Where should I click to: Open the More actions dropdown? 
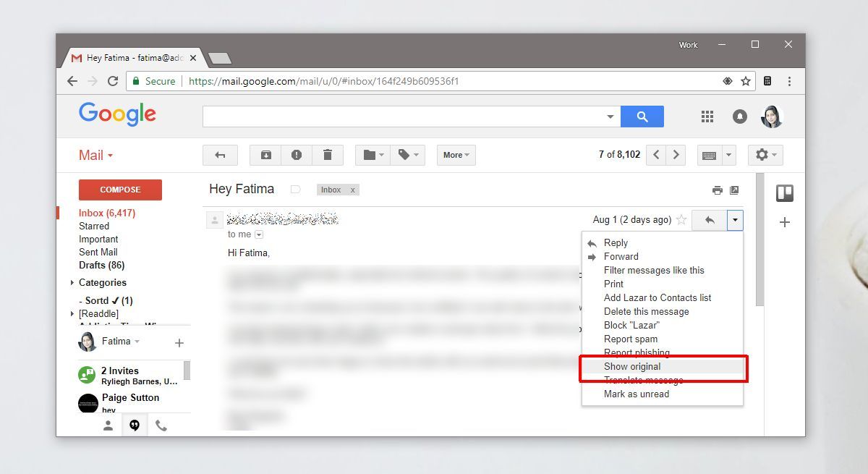pyautogui.click(x=456, y=155)
